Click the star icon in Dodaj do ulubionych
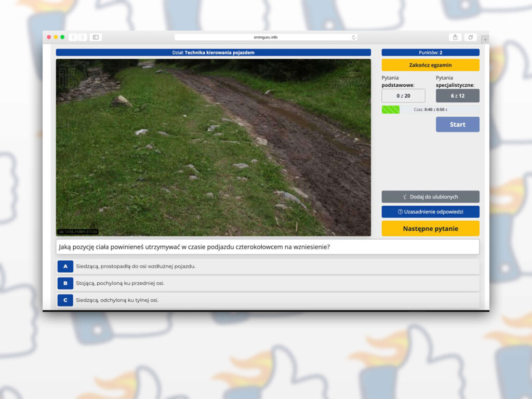This screenshot has height=399, width=532. tap(405, 197)
